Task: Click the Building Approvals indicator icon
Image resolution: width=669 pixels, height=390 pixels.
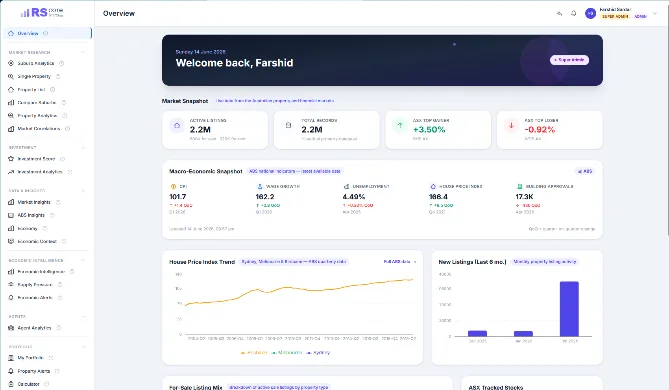Action: click(x=519, y=186)
